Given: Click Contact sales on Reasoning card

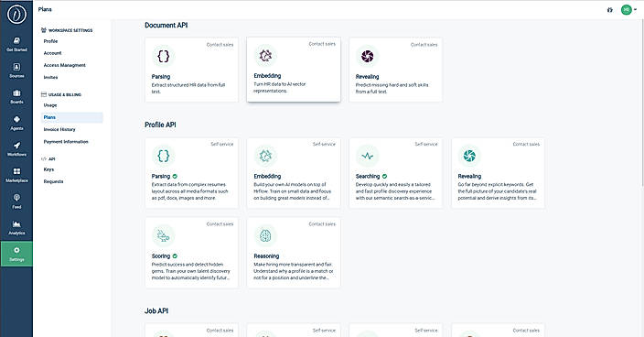Looking at the screenshot, I should [x=322, y=224].
